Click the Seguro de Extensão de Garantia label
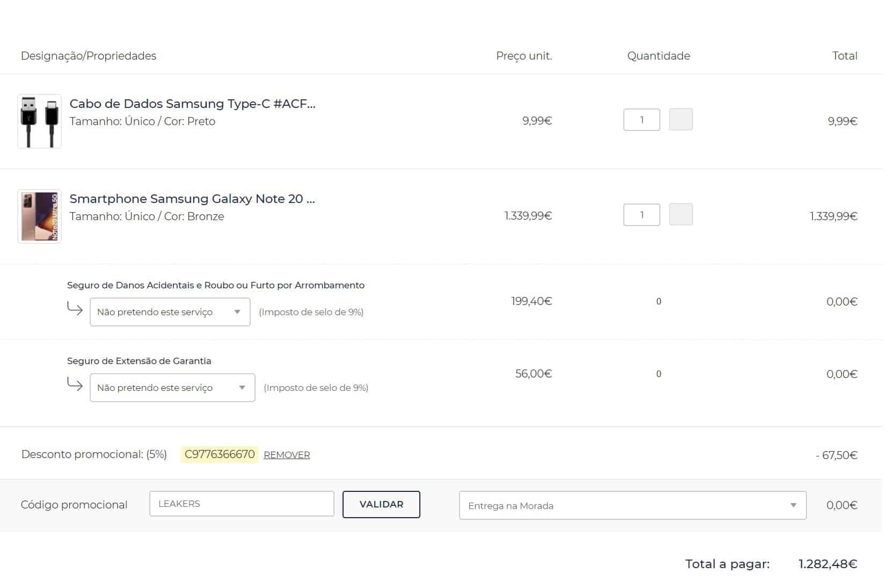Viewport: 895px width, 588px height. [139, 361]
